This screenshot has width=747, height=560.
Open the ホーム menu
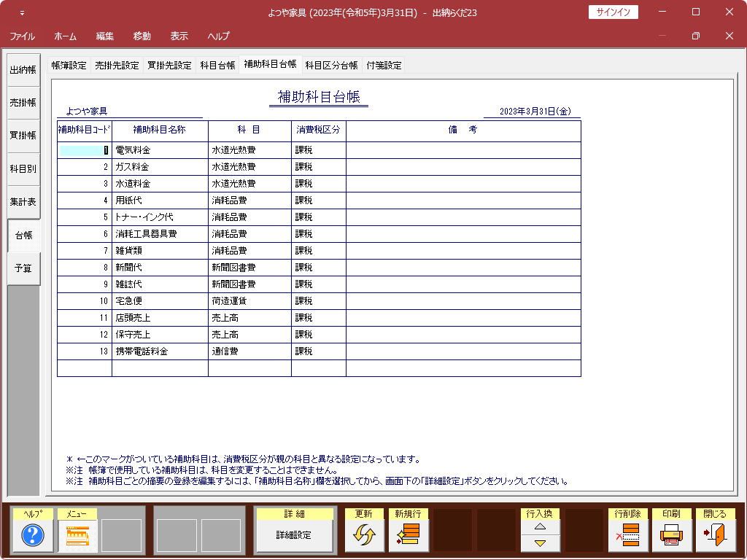(x=65, y=36)
